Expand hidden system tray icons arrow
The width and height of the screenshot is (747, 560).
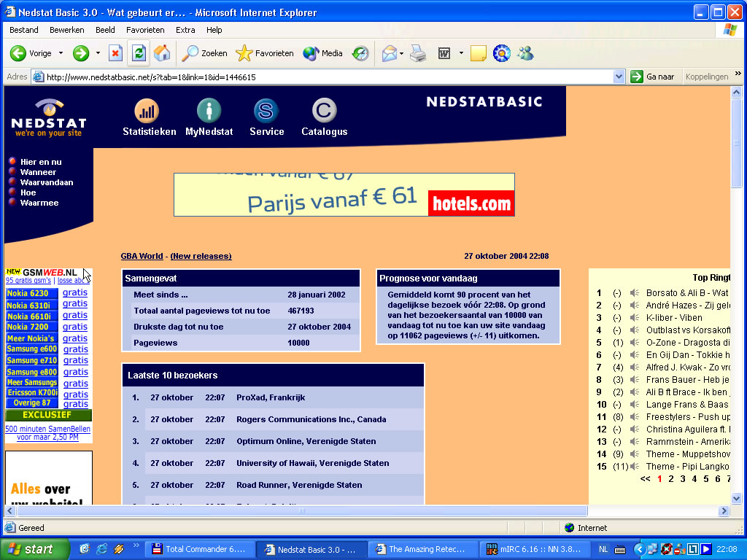pyautogui.click(x=639, y=549)
